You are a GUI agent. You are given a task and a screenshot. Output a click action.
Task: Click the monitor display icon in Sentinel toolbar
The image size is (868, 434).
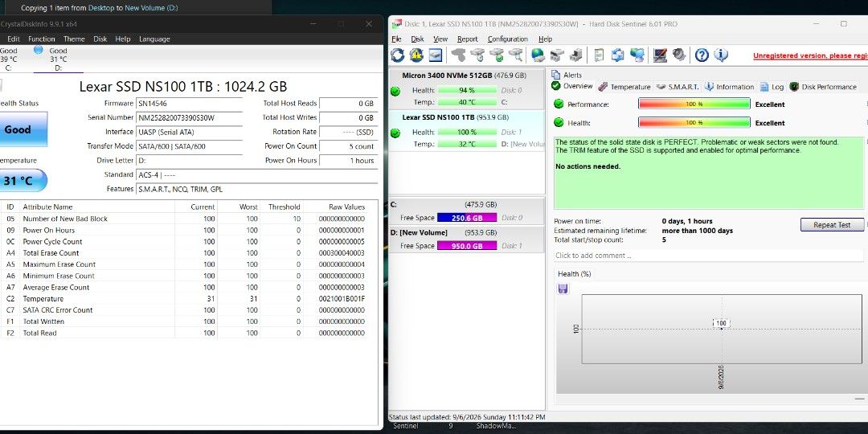[660, 55]
